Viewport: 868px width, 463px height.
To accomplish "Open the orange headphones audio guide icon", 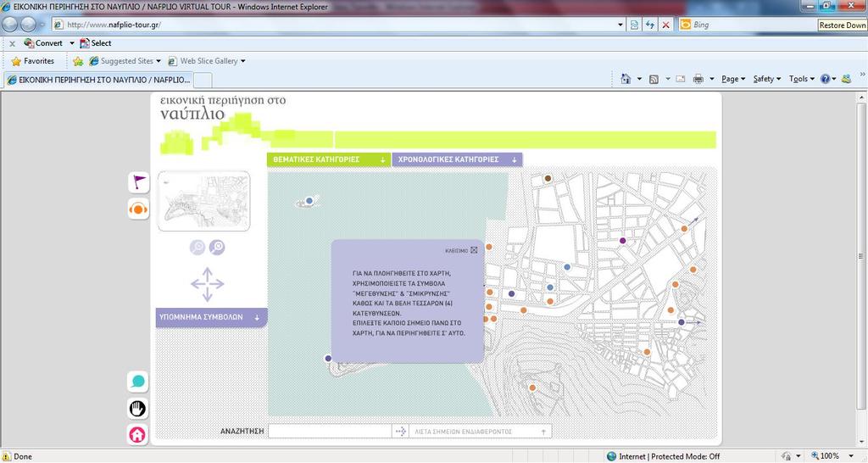I will click(138, 209).
